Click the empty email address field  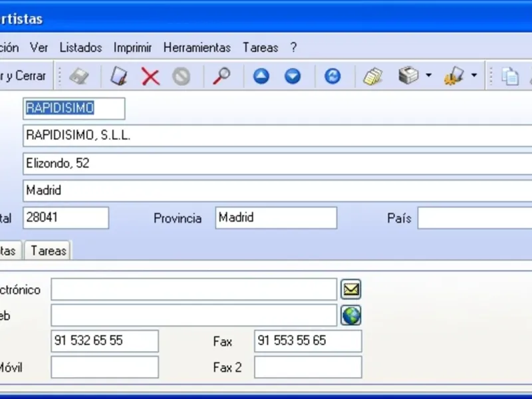[194, 289]
